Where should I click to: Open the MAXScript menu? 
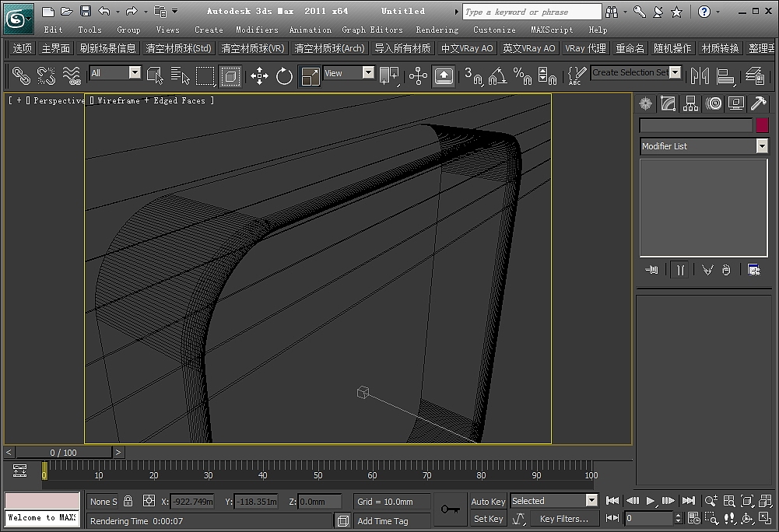click(552, 30)
